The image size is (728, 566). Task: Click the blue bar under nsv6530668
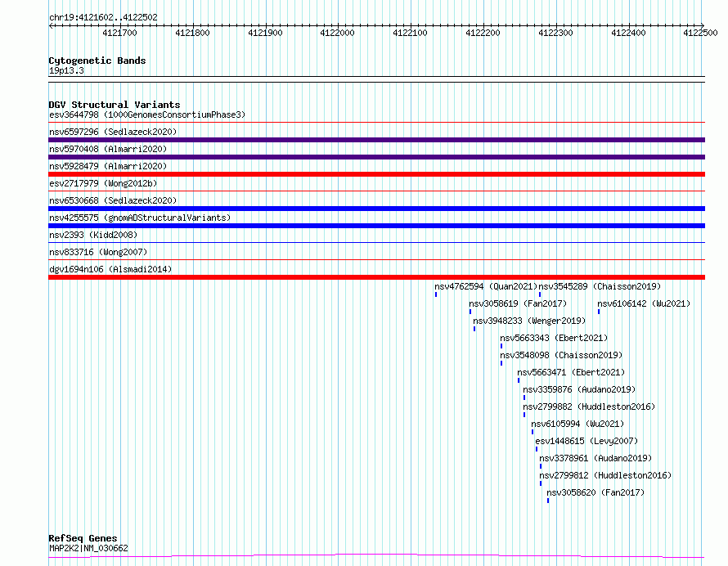pos(376,209)
